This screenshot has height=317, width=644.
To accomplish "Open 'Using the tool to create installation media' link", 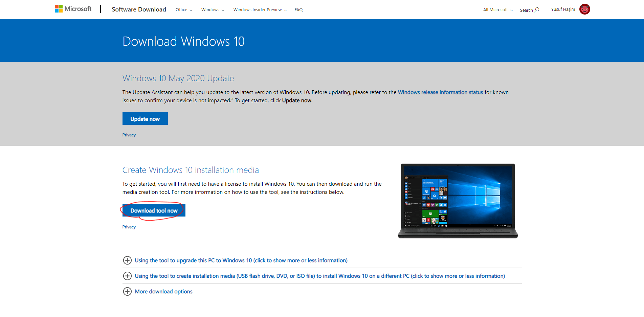I will [320, 276].
